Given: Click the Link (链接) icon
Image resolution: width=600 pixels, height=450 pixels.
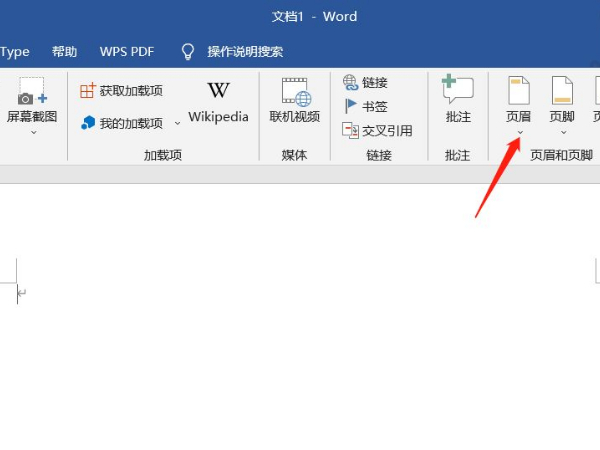Looking at the screenshot, I should (x=350, y=82).
